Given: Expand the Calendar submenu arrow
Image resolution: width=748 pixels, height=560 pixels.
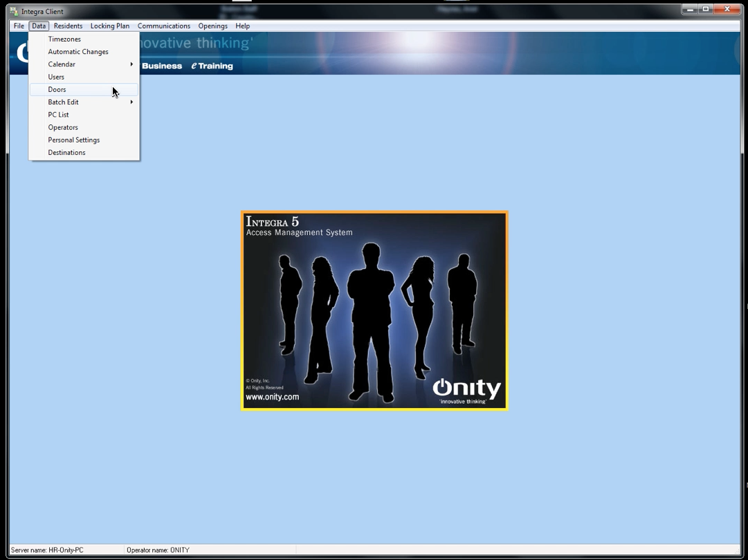Looking at the screenshot, I should 131,64.
